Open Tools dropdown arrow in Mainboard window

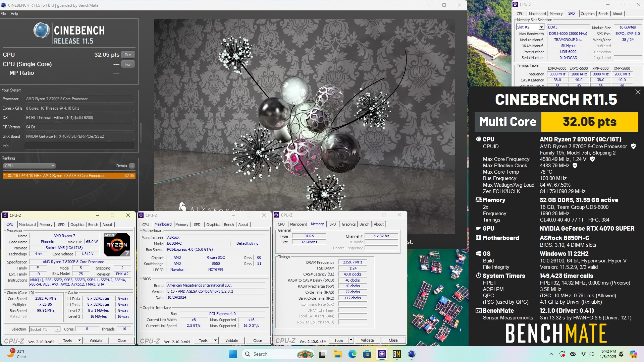(215, 341)
